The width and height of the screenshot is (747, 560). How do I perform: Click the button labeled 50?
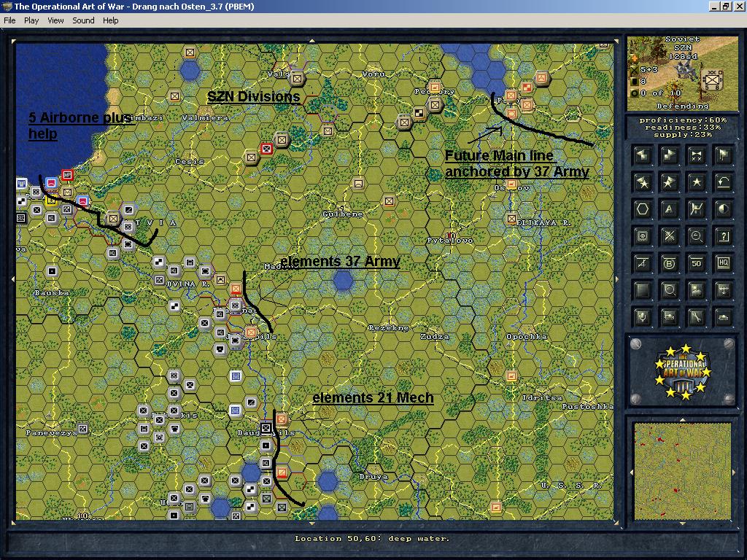(x=697, y=263)
